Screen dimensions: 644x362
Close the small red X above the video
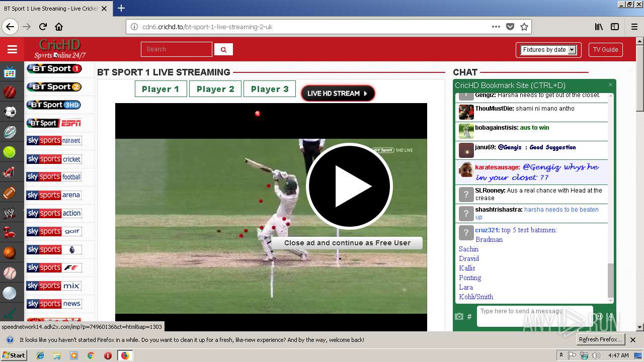point(258,114)
